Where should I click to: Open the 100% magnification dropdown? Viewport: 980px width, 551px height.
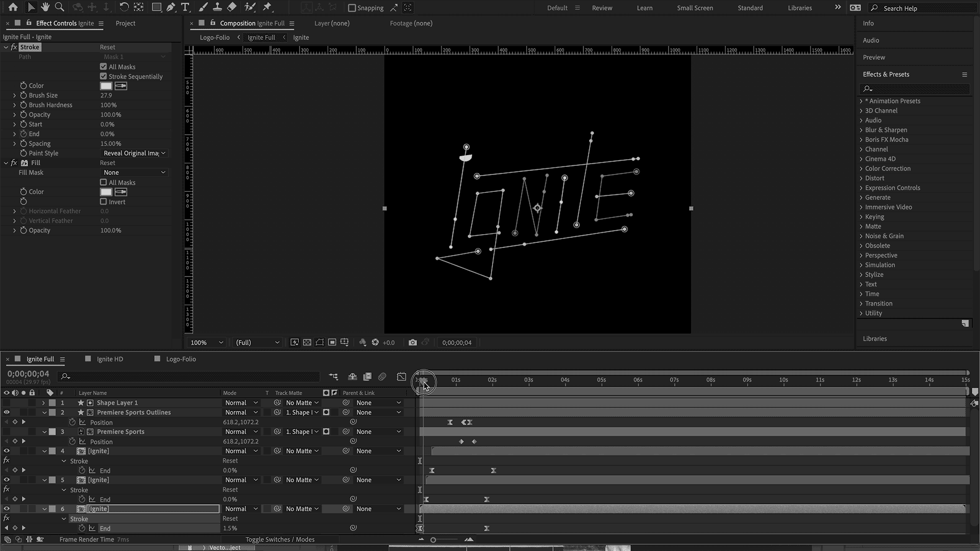point(207,342)
